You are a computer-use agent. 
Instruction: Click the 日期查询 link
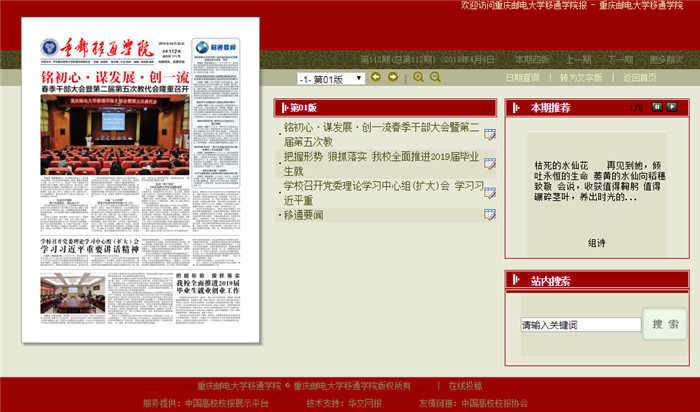click(x=522, y=78)
